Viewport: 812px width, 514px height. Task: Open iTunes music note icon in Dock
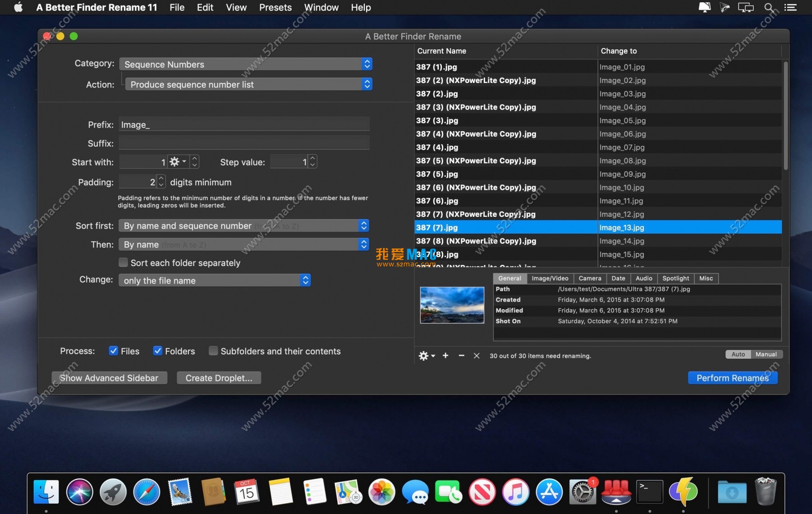click(x=515, y=491)
